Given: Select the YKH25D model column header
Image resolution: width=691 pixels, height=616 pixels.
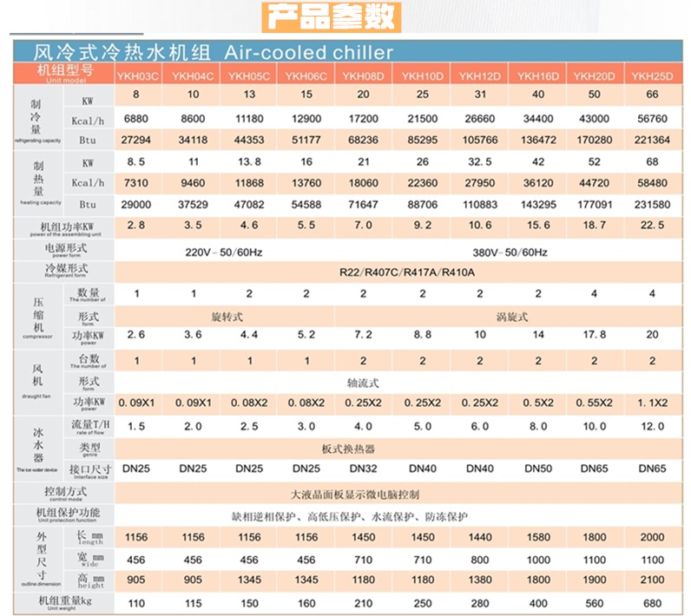Looking at the screenshot, I should (651, 76).
